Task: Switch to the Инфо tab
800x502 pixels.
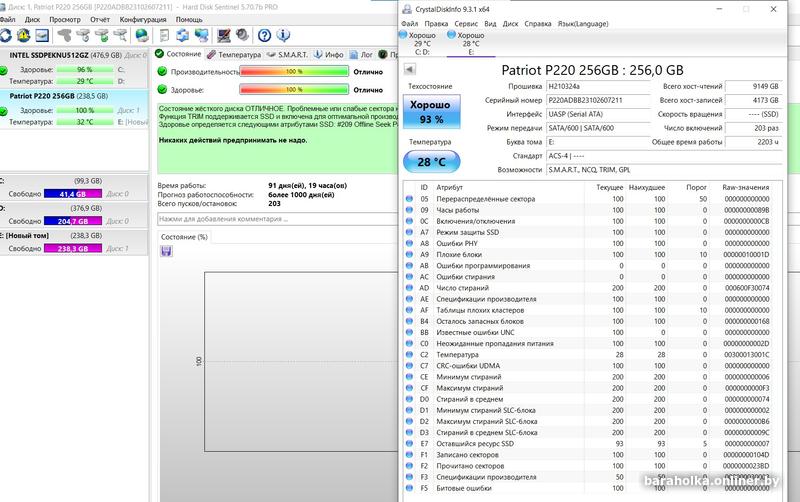Action: [329, 55]
